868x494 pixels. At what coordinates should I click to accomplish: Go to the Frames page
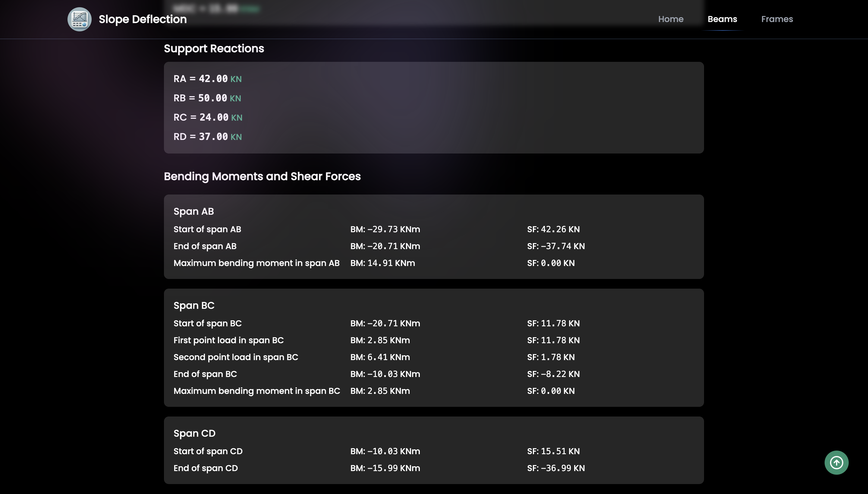tap(777, 19)
